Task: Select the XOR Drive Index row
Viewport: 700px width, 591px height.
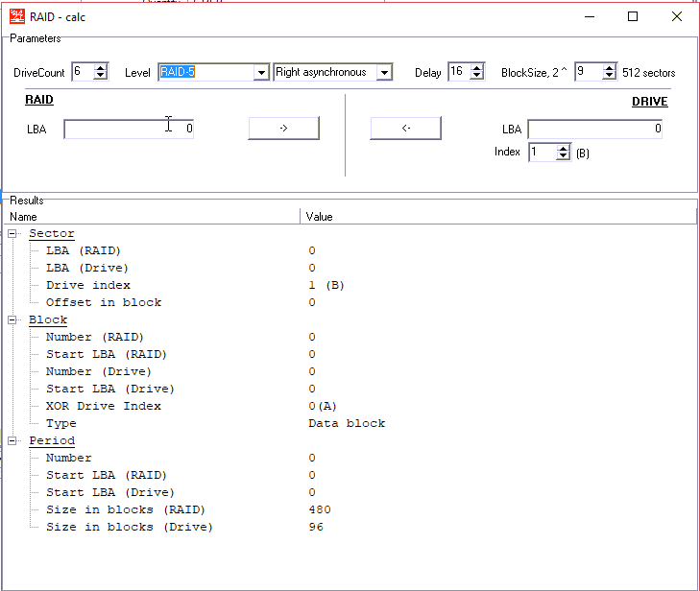Action: pos(104,406)
